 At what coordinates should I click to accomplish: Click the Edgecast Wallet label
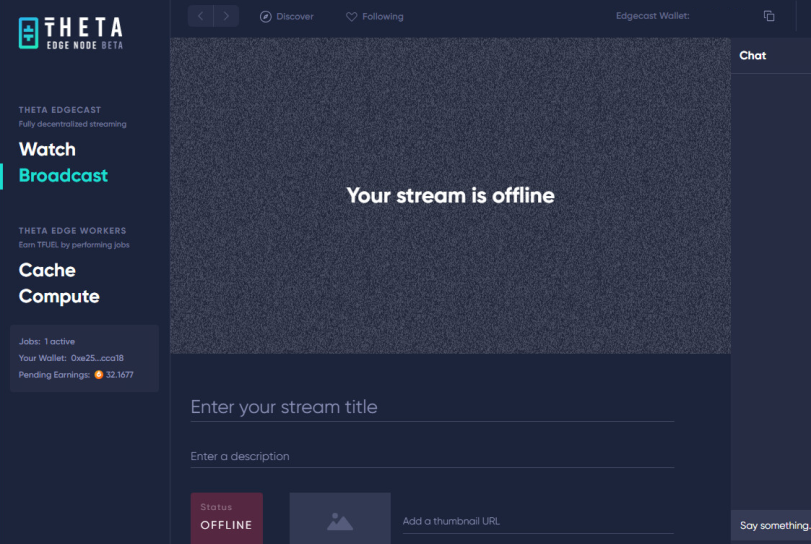pyautogui.click(x=652, y=16)
